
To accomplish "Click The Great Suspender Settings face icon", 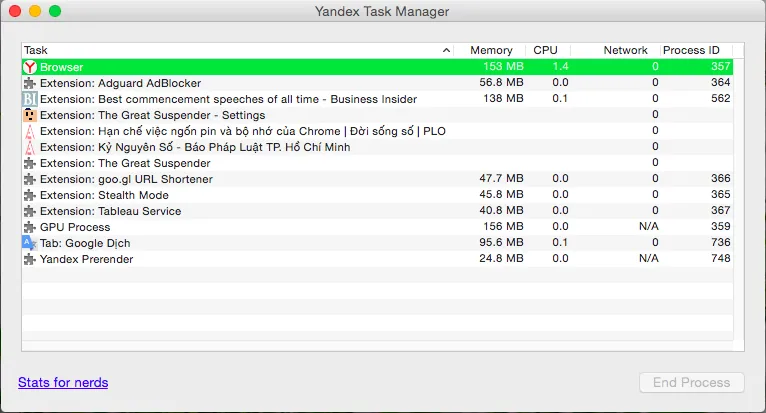I will pos(30,115).
